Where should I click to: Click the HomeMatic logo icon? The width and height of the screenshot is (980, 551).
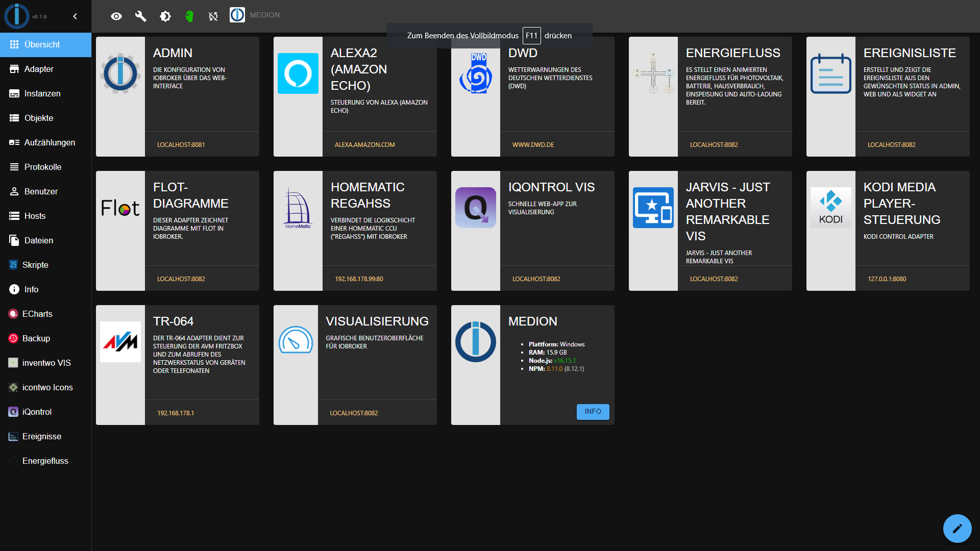pyautogui.click(x=298, y=208)
